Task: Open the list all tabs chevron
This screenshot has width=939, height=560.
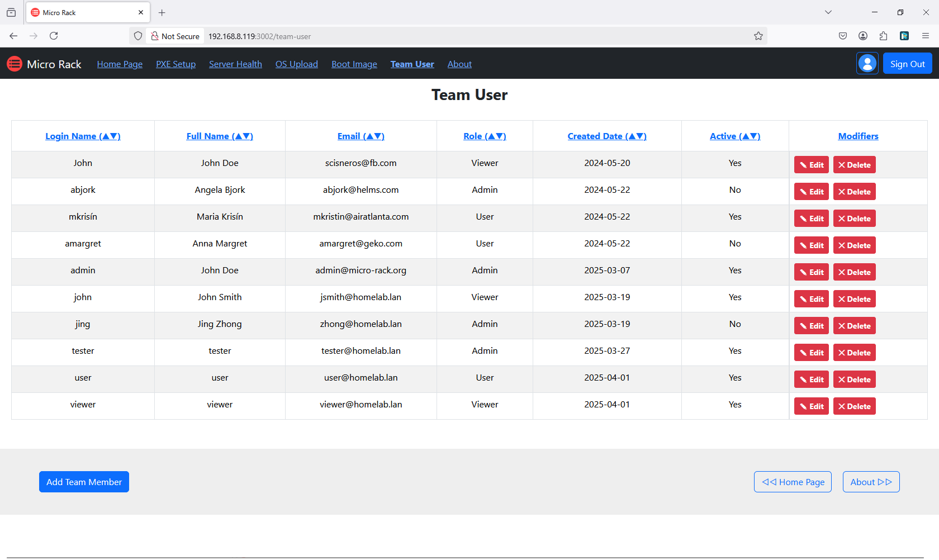Action: pos(828,12)
